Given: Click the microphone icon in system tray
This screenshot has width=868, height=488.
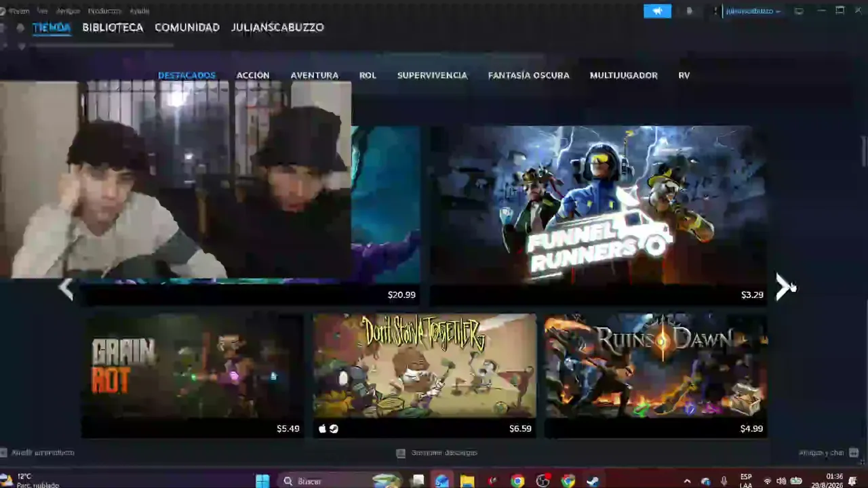Looking at the screenshot, I should point(724,481).
